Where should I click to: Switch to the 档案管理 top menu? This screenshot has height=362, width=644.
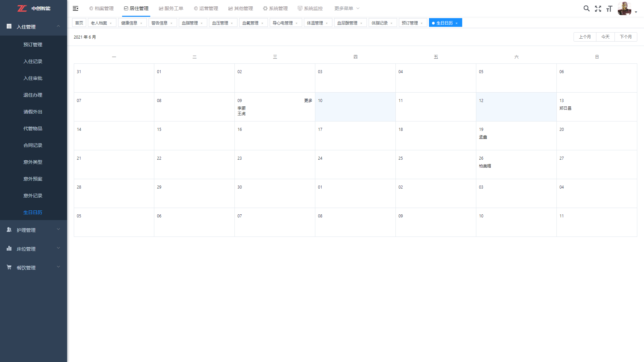point(101,8)
